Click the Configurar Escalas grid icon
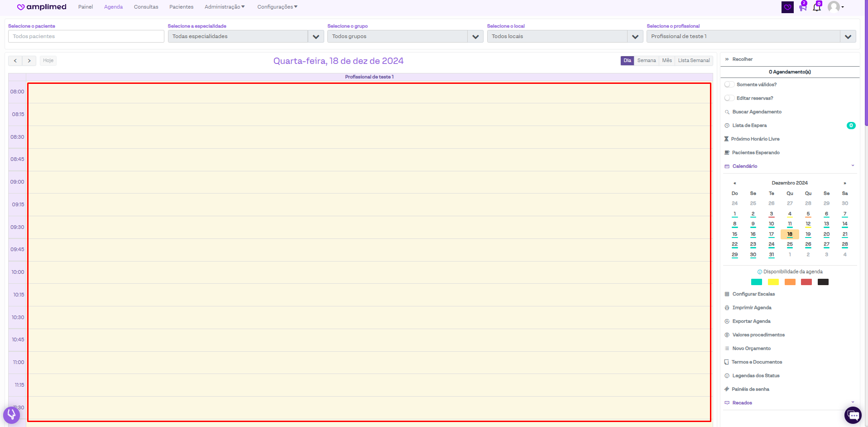Viewport: 868px width, 427px height. [727, 294]
